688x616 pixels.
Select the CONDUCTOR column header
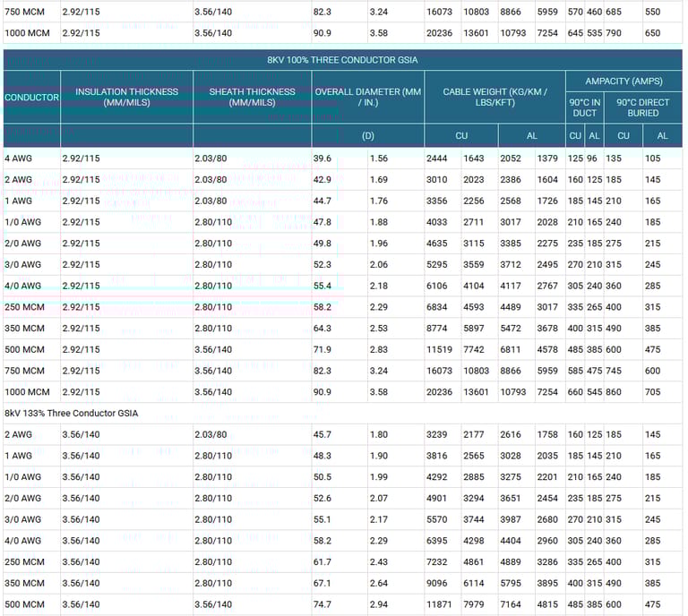pos(31,97)
